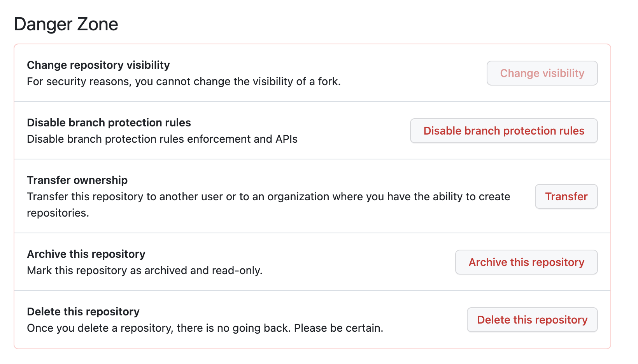
Task: Click the bold Delete this repository title
Action: [x=83, y=311]
